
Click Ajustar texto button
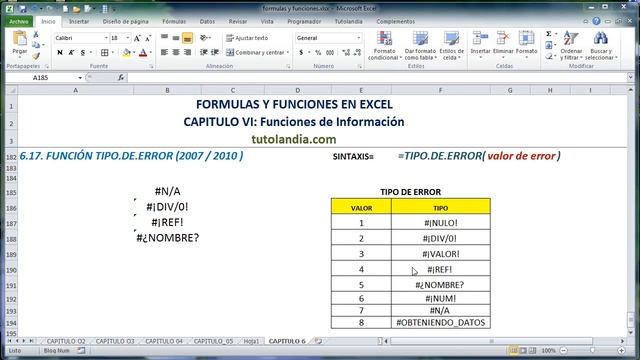(x=247, y=38)
